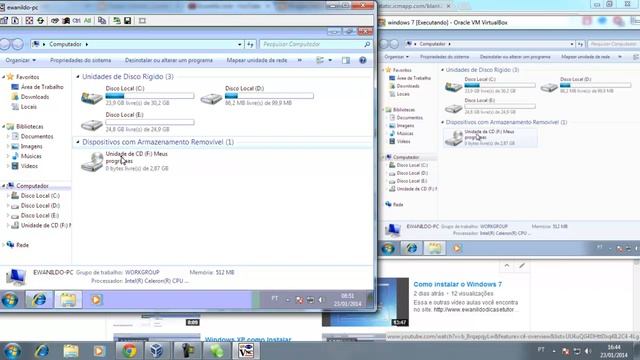
Task: Click Disco Local (E:) drive icon in VNC window
Action: pos(91,124)
